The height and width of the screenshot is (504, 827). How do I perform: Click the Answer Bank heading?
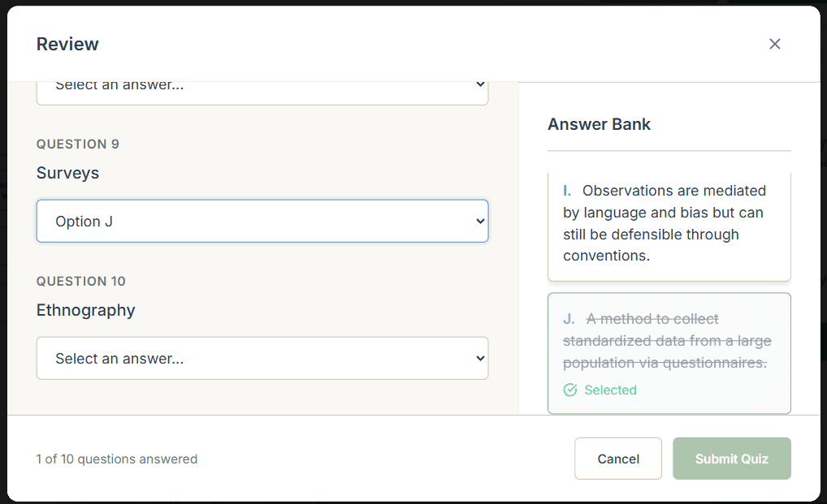599,124
